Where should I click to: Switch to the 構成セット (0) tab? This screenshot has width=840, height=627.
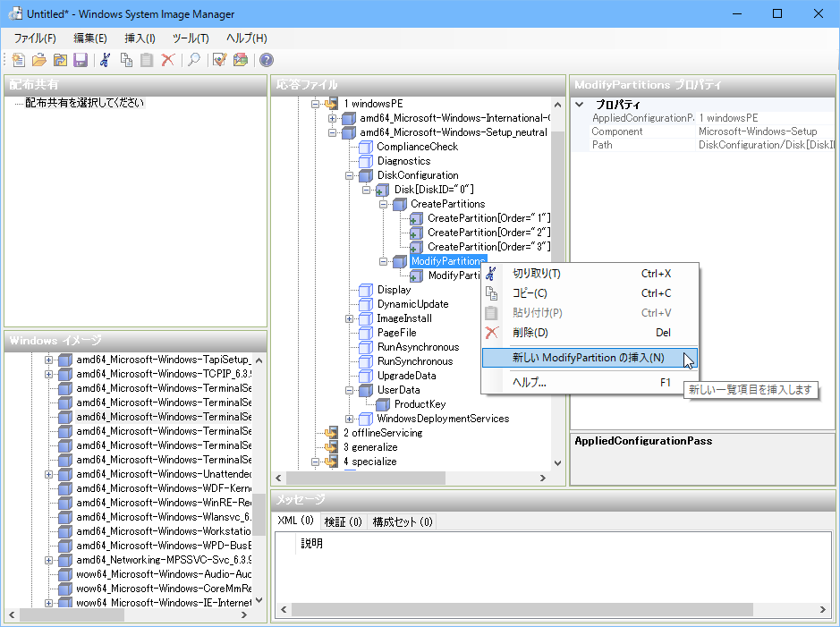tap(403, 522)
